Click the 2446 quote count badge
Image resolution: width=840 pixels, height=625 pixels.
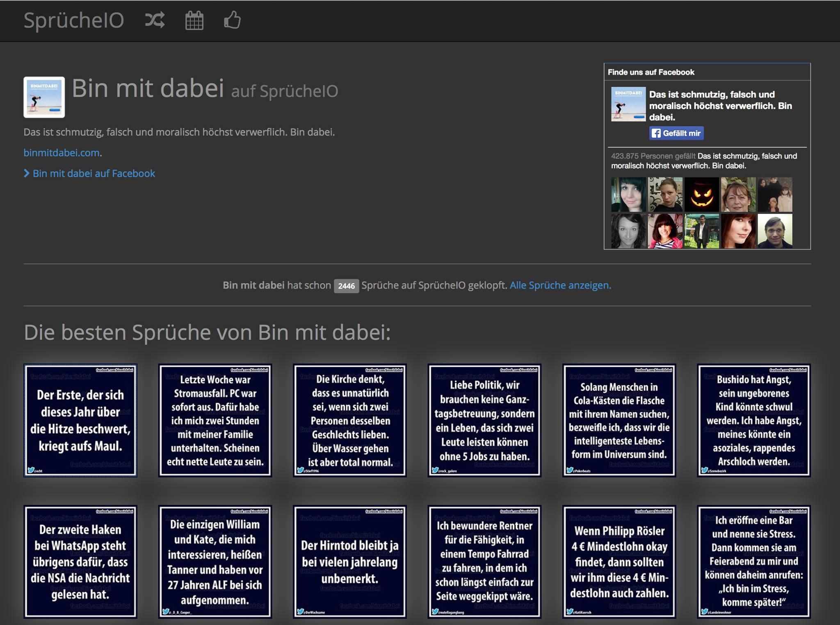click(346, 286)
